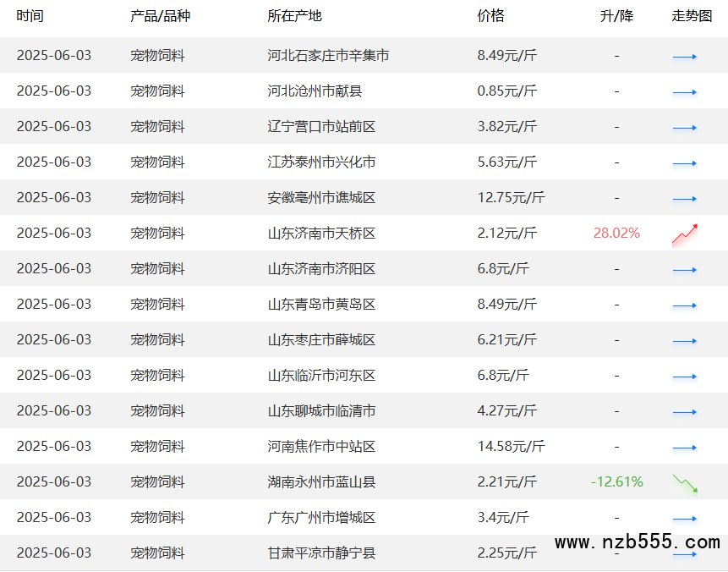
Task: Click 宠物饲料 in the 山东临沂市河东区 row
Action: (157, 375)
